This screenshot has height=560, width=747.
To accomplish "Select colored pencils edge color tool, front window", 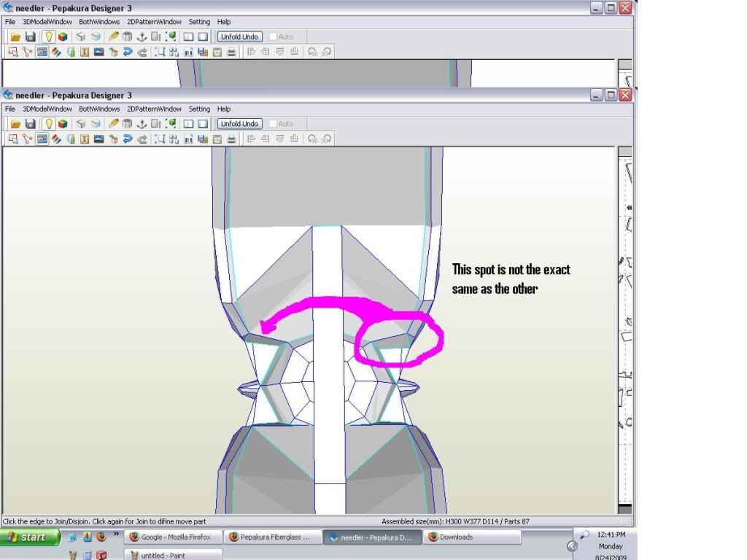I will pos(56,139).
